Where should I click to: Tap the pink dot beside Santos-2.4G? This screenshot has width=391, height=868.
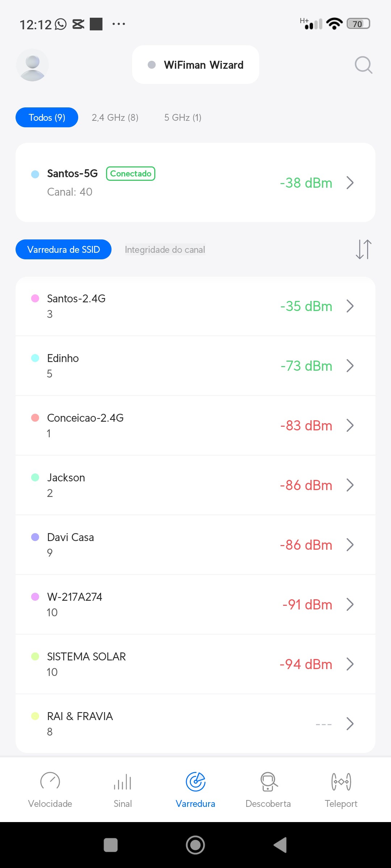tap(35, 298)
